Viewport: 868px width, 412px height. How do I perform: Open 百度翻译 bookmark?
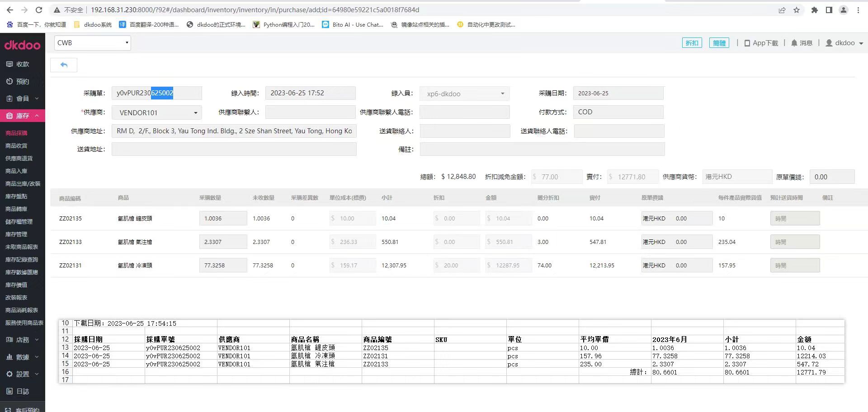[x=149, y=24]
